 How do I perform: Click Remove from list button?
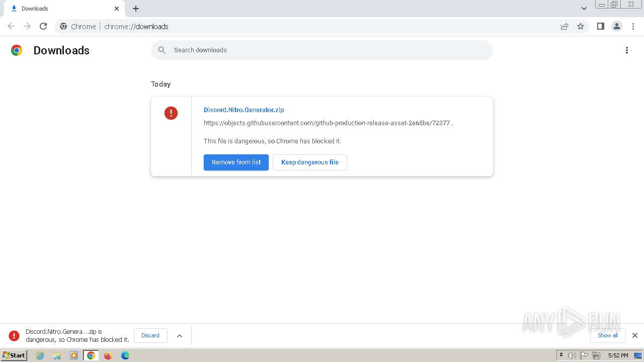236,162
